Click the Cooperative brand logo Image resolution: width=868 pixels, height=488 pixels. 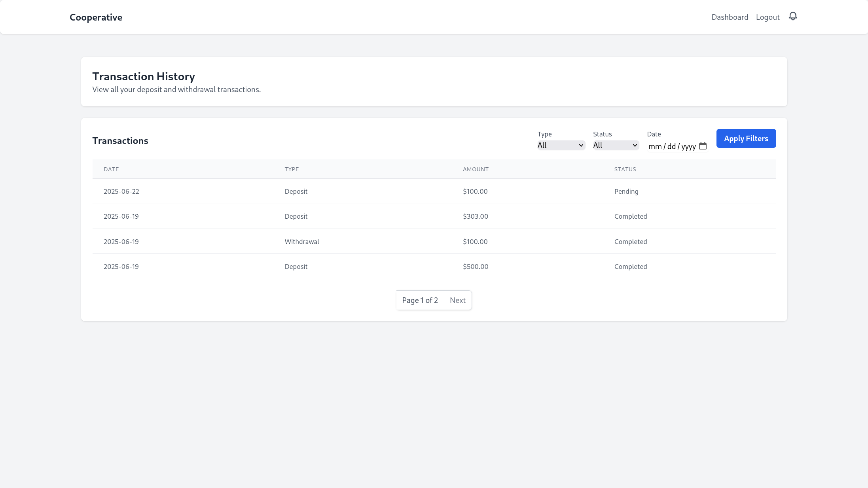[96, 17]
